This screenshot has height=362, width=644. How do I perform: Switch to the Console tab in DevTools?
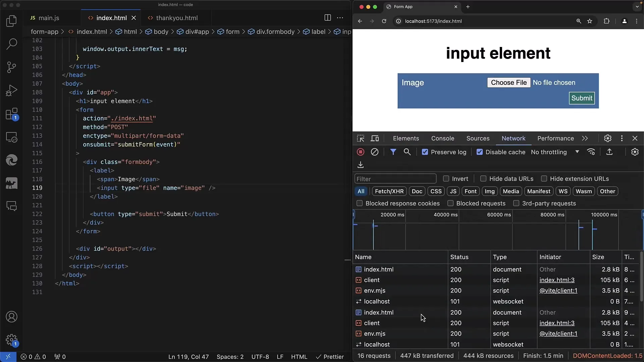442,138
